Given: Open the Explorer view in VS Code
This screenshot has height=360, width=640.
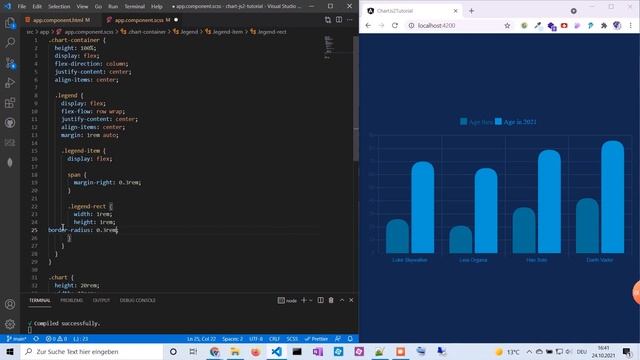Looking at the screenshot, I should coord(10,23).
